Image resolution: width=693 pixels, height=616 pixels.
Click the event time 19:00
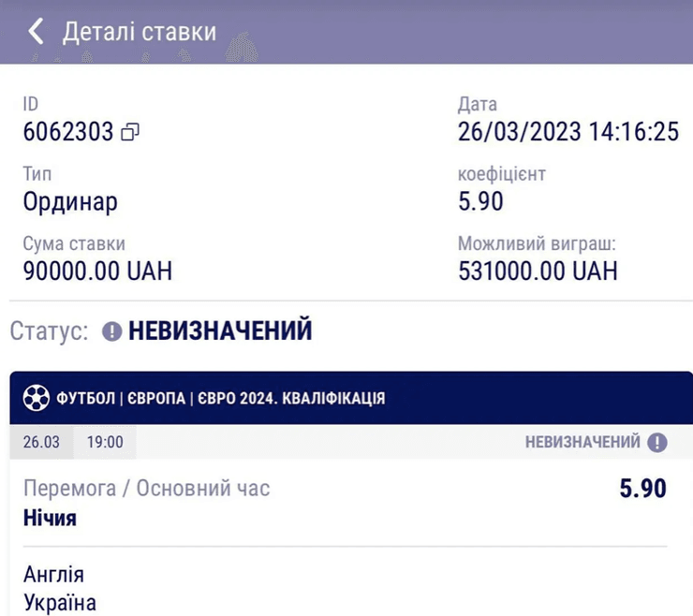click(105, 442)
